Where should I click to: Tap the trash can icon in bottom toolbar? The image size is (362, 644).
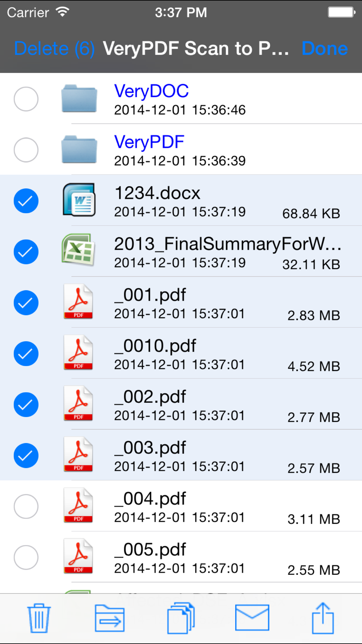tap(39, 618)
